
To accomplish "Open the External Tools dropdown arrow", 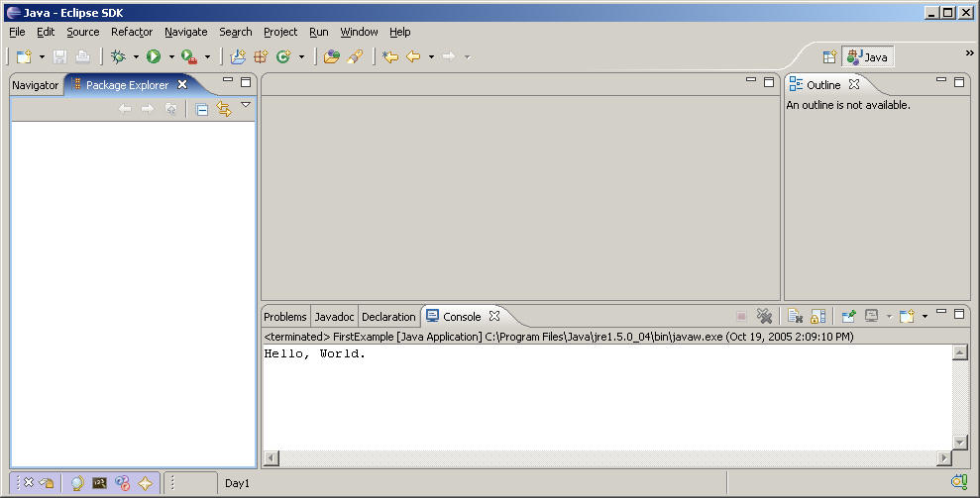I will (207, 56).
